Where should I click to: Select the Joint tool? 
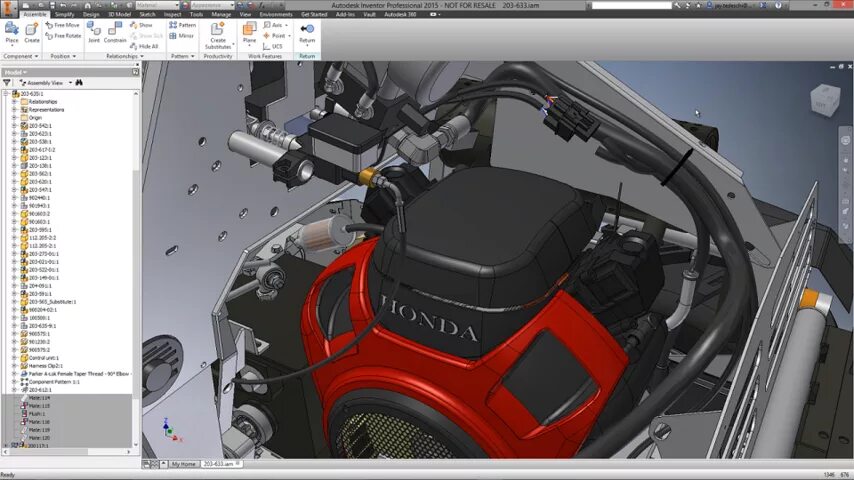(94, 33)
